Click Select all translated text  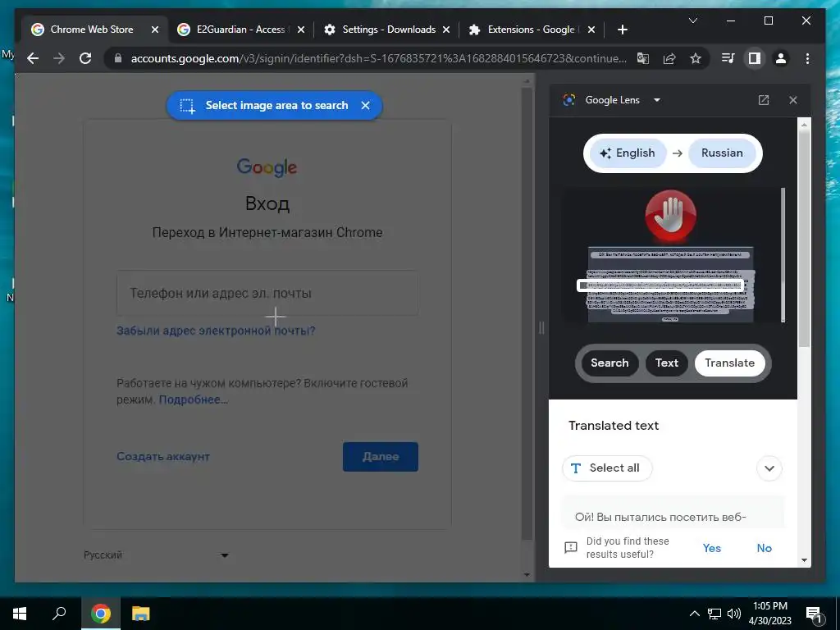[607, 468]
